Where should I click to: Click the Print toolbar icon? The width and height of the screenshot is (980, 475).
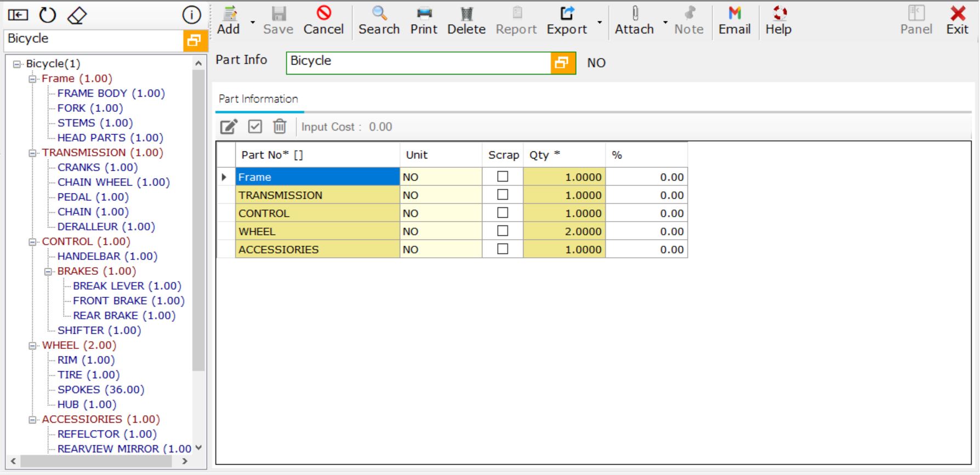click(x=424, y=21)
